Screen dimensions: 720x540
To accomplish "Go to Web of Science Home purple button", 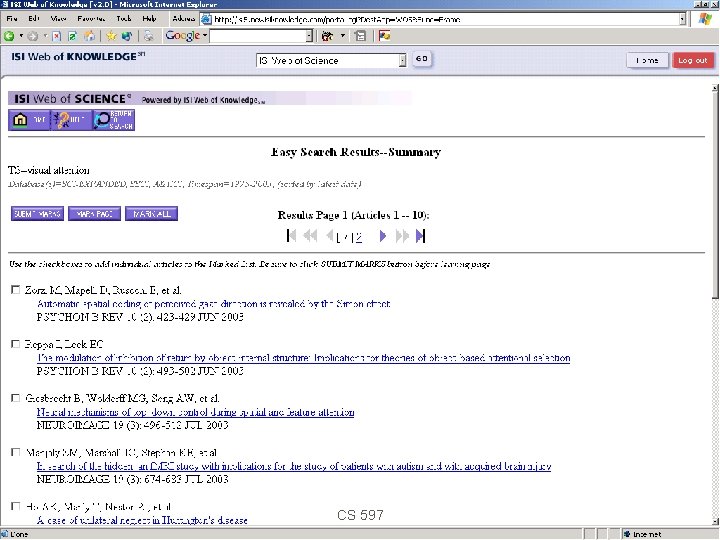I will (29, 120).
